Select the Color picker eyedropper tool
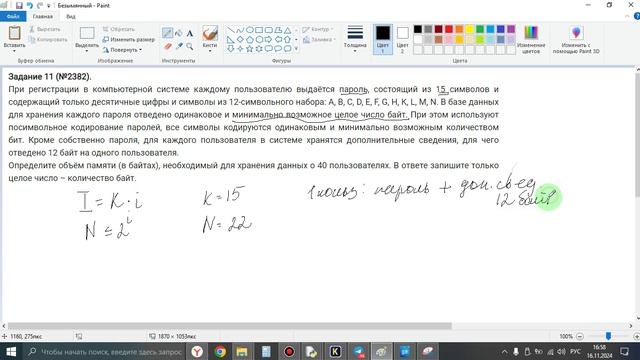The image size is (640, 360). tap(179, 47)
